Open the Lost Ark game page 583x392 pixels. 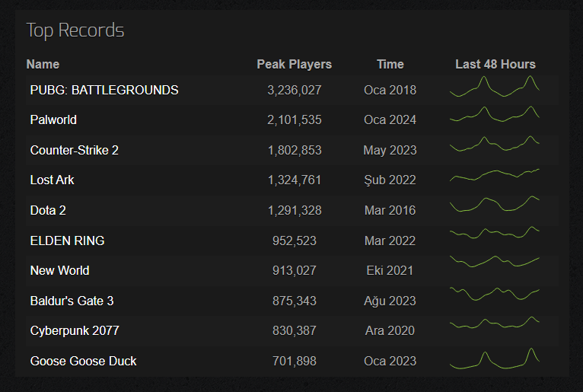pos(52,180)
